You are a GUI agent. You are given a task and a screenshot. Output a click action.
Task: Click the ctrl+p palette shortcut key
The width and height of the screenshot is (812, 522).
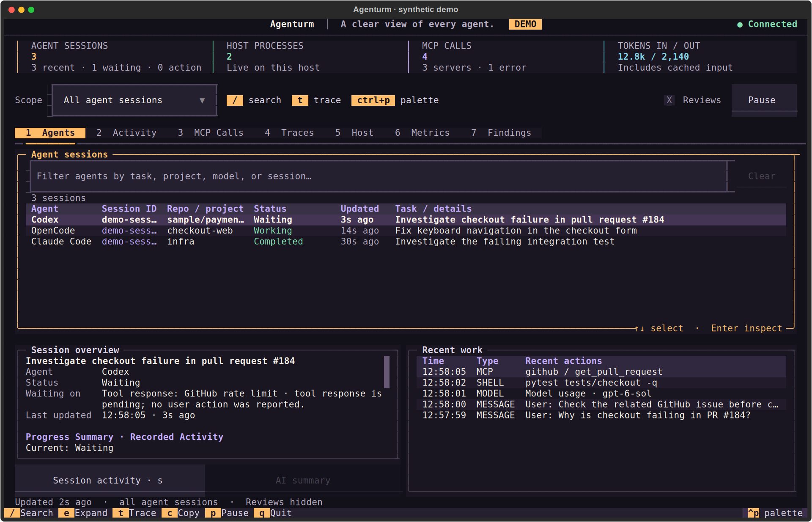click(373, 100)
